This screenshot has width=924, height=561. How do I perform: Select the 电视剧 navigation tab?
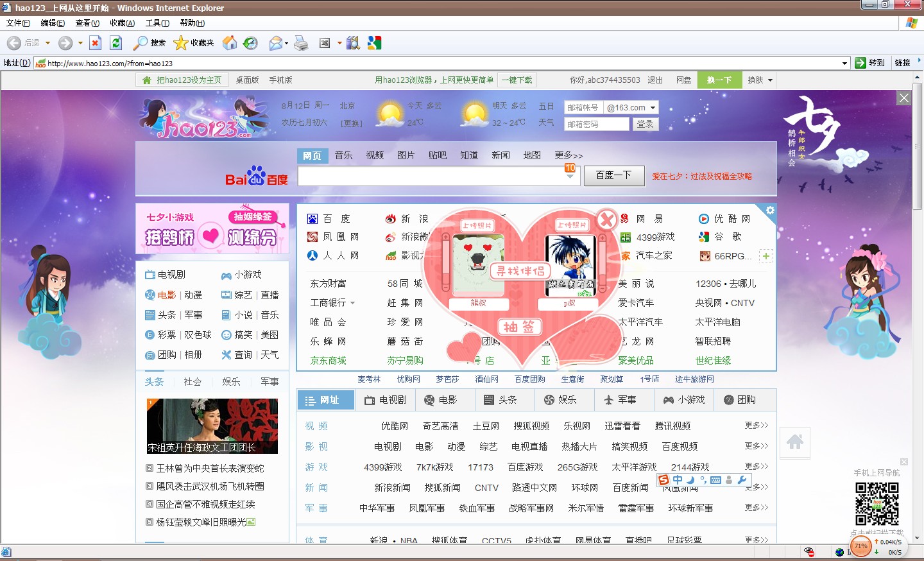coord(386,400)
